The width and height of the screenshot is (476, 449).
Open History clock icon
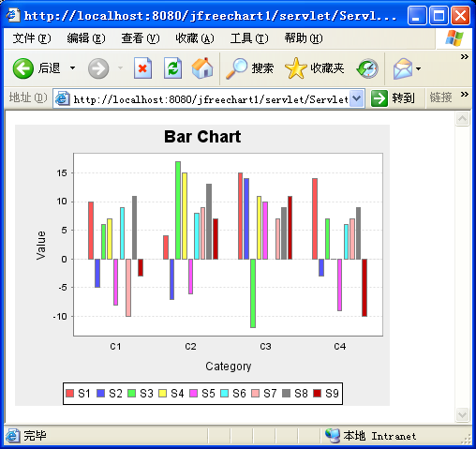pyautogui.click(x=367, y=68)
